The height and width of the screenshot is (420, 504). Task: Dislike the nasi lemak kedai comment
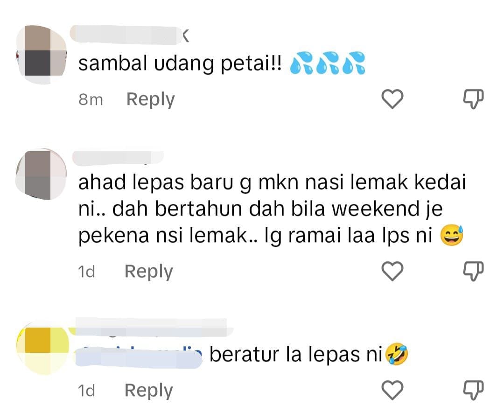point(473,271)
